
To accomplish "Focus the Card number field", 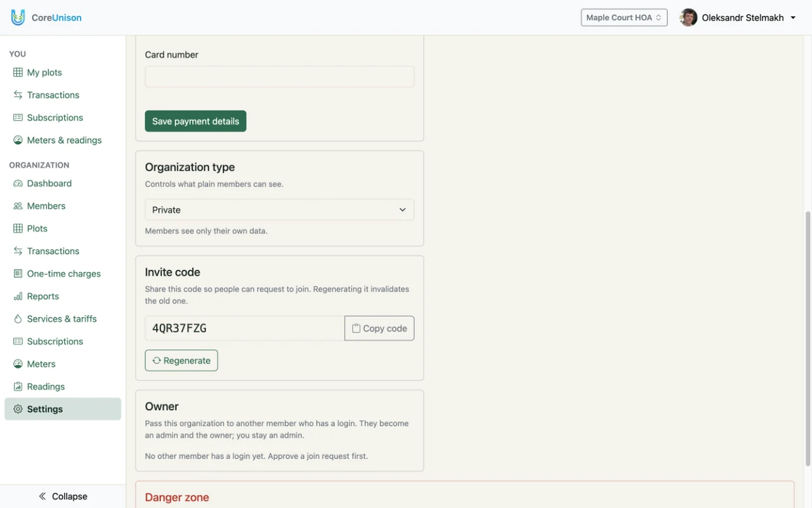I will pos(279,77).
